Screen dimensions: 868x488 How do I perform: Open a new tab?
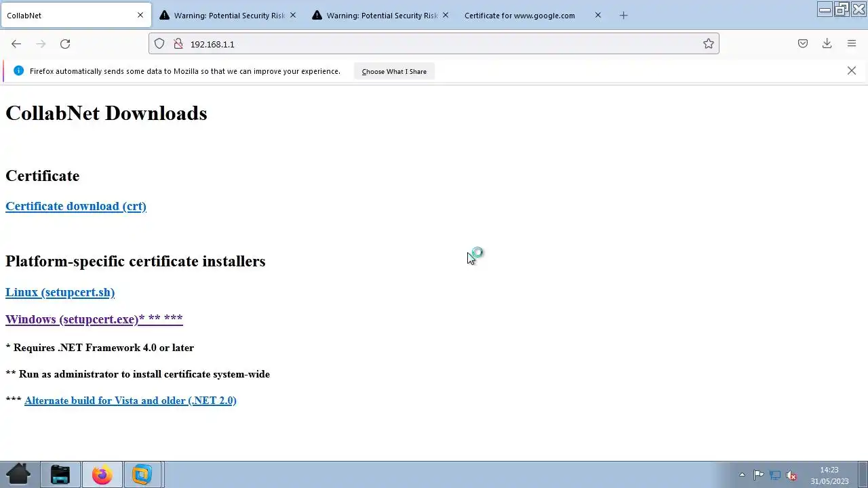[624, 16]
